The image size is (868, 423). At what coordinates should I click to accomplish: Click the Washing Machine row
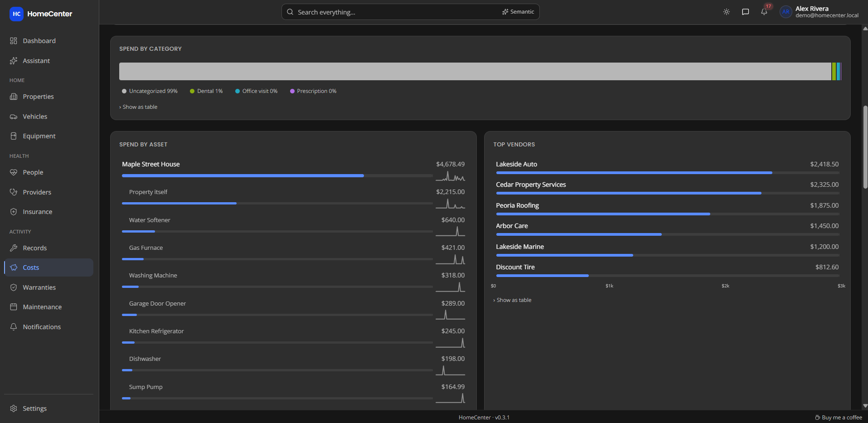coord(293,281)
